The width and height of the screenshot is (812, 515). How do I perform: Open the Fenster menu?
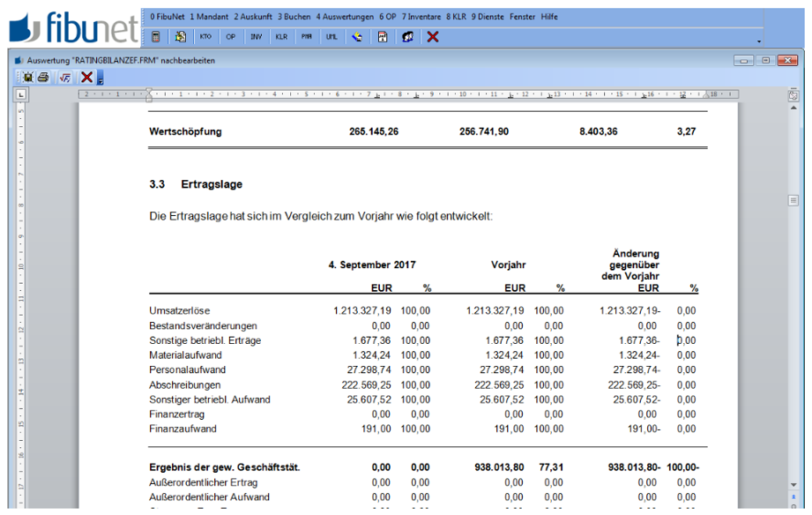(522, 17)
